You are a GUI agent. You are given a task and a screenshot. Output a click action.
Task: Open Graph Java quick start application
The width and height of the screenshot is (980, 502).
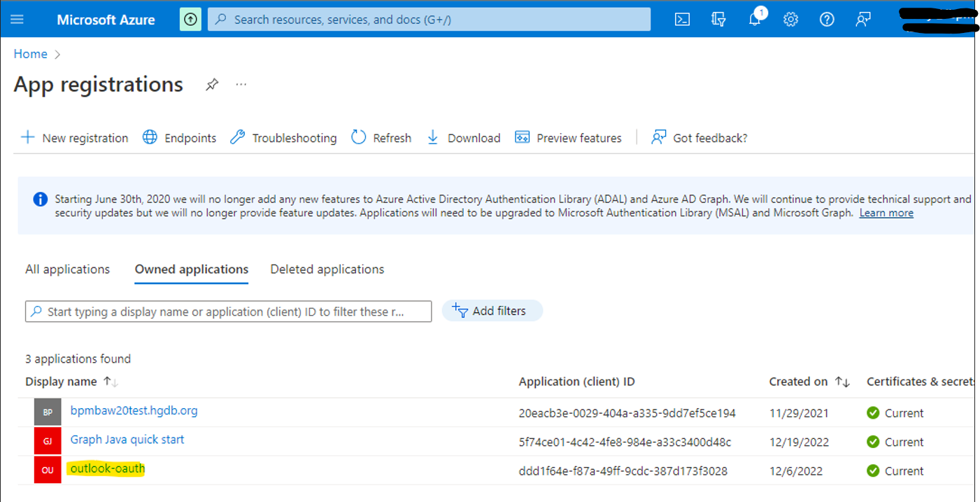click(127, 440)
